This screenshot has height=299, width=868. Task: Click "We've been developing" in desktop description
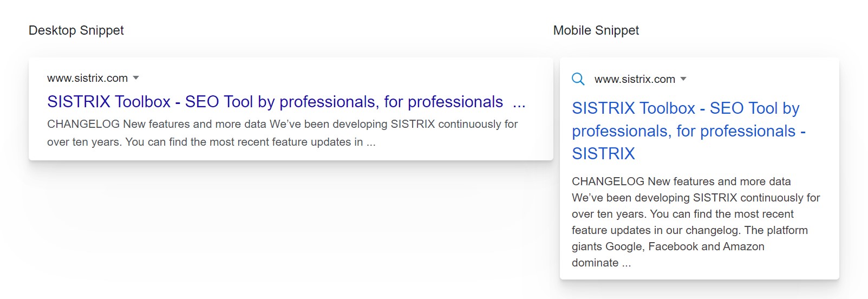point(328,124)
